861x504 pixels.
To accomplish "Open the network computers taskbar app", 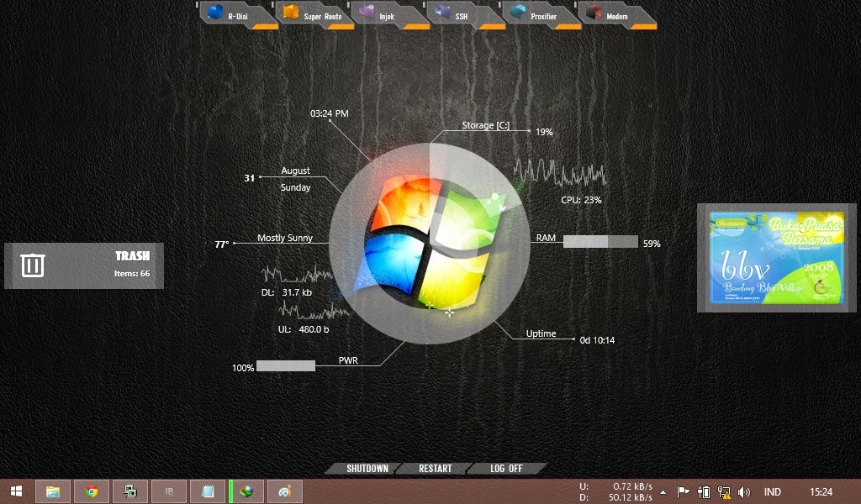I will [130, 491].
